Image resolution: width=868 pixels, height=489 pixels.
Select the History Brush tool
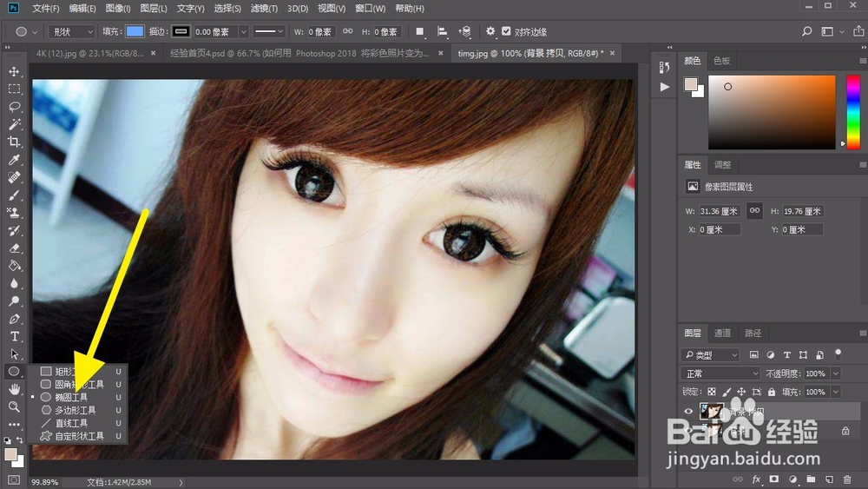(15, 230)
